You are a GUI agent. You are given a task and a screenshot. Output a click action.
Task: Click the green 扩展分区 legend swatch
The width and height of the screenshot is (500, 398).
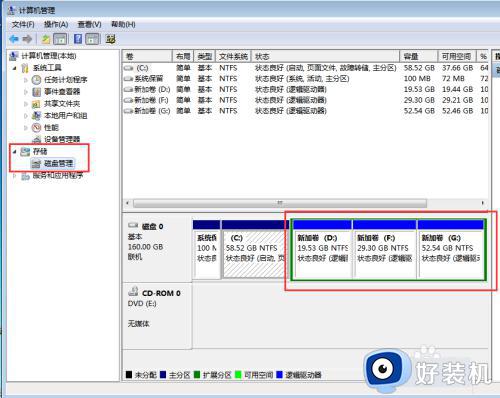tap(197, 375)
